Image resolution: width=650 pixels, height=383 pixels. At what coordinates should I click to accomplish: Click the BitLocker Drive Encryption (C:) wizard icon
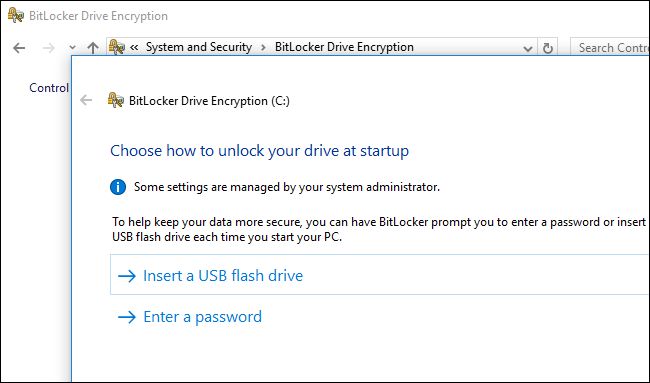[x=116, y=100]
